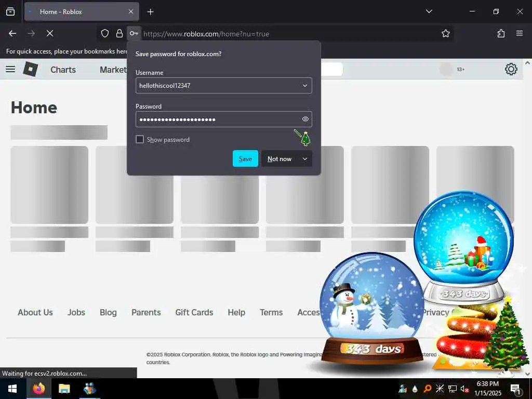This screenshot has width=532, height=399.
Task: Open Roblox settings gear
Action: 511,69
